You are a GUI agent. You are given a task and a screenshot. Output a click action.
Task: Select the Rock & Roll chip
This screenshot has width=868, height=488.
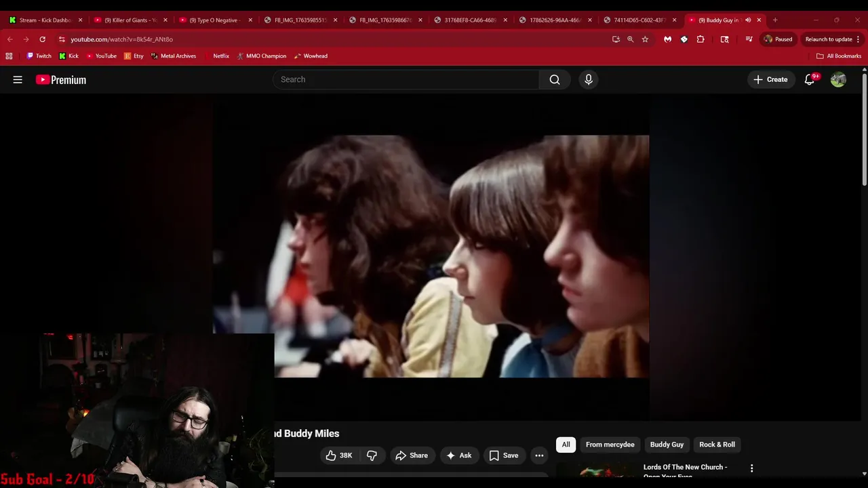pos(717,445)
